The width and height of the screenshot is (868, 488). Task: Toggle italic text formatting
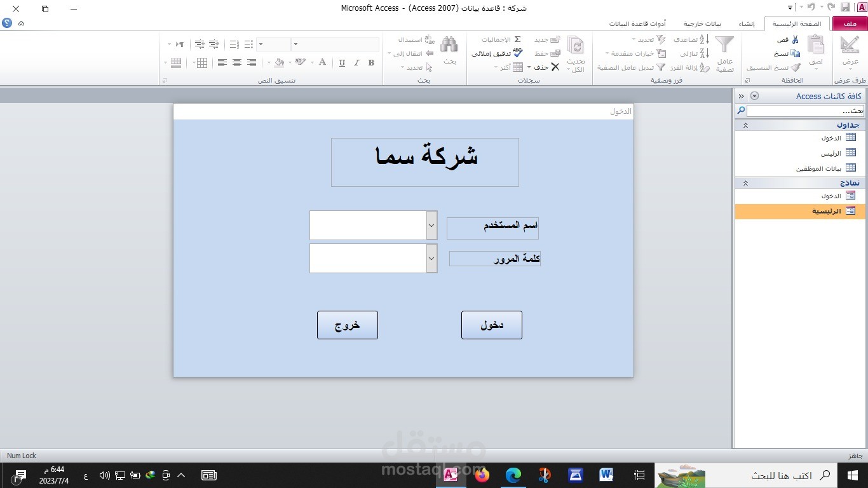356,63
